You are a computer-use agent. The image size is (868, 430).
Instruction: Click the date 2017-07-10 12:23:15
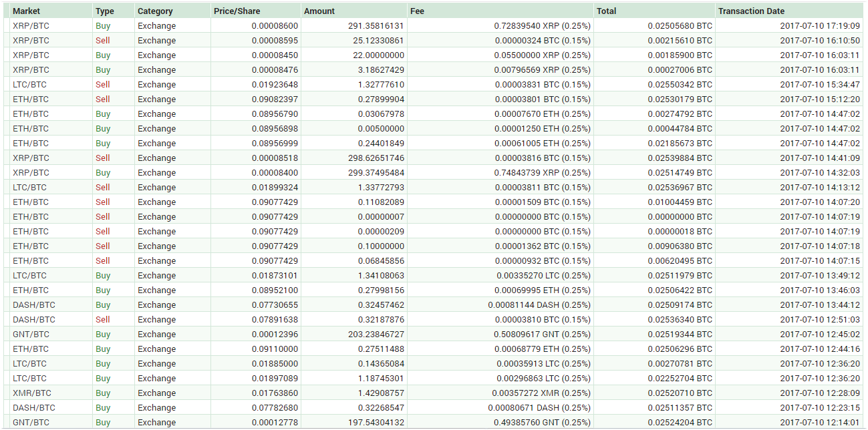click(x=820, y=407)
